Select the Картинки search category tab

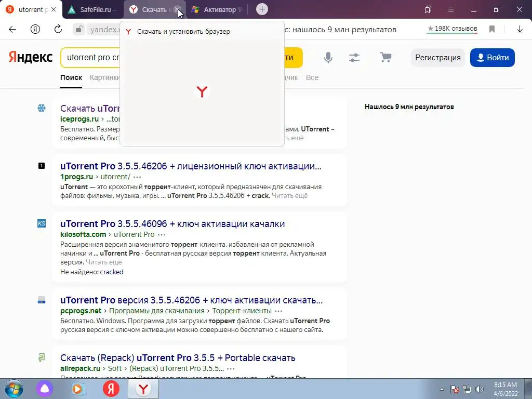tap(104, 78)
